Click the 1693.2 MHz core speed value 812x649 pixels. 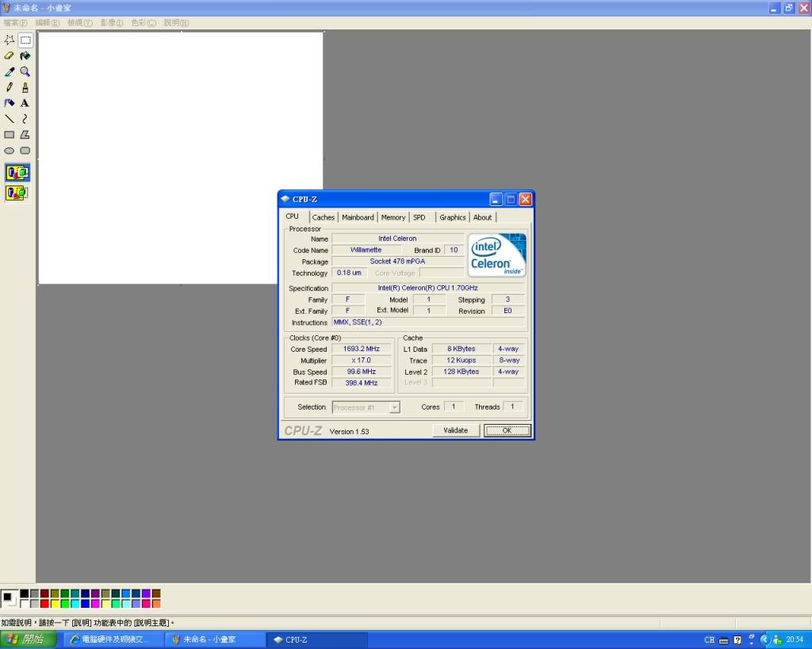pos(362,349)
